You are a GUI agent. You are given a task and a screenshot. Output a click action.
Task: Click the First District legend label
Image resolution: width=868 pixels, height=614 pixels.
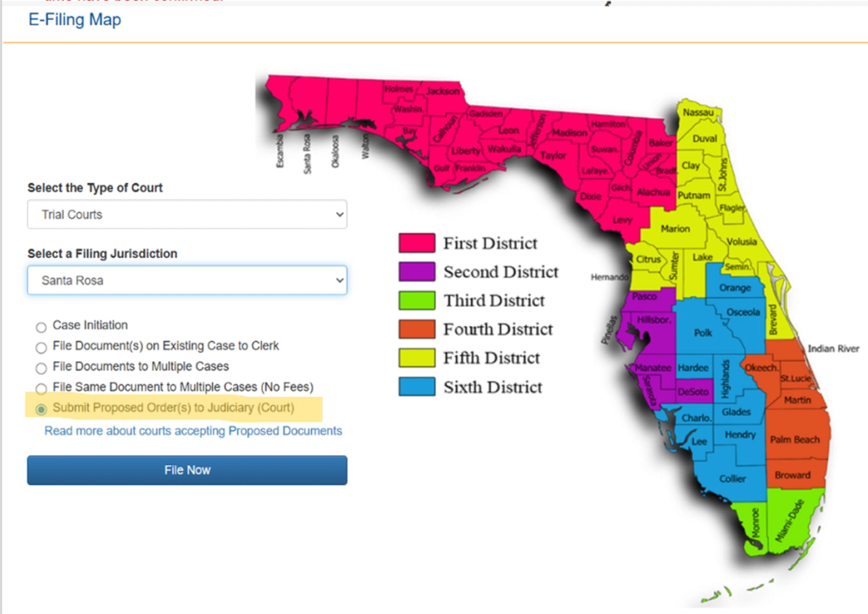coord(491,243)
